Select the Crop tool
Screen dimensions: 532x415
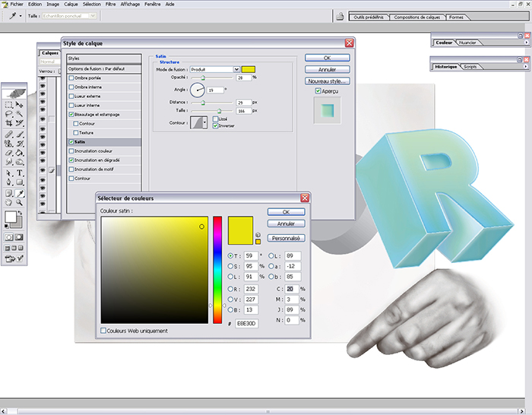coord(8,123)
